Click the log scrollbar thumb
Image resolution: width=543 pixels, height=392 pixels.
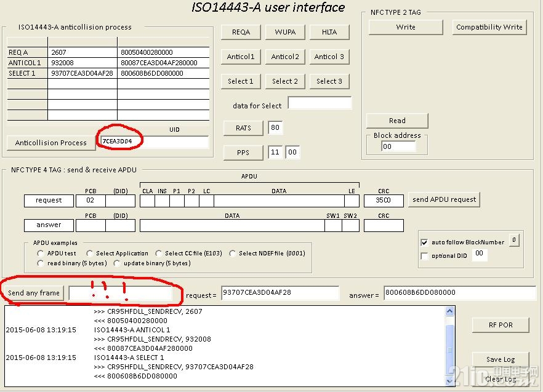pos(450,350)
